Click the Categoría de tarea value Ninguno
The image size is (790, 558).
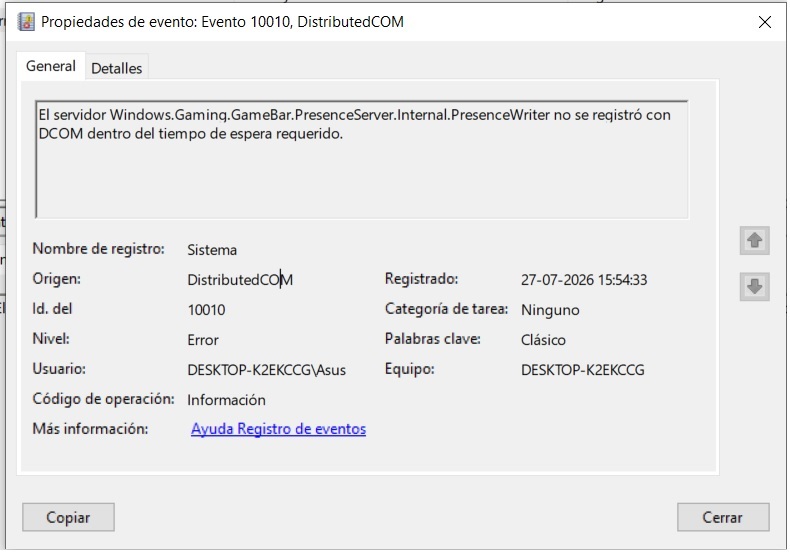(550, 310)
